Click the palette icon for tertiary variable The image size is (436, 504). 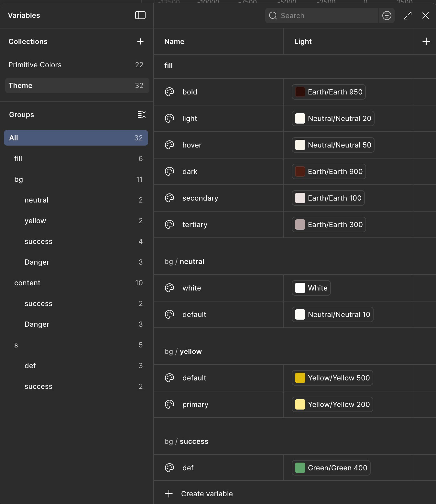pyautogui.click(x=169, y=225)
